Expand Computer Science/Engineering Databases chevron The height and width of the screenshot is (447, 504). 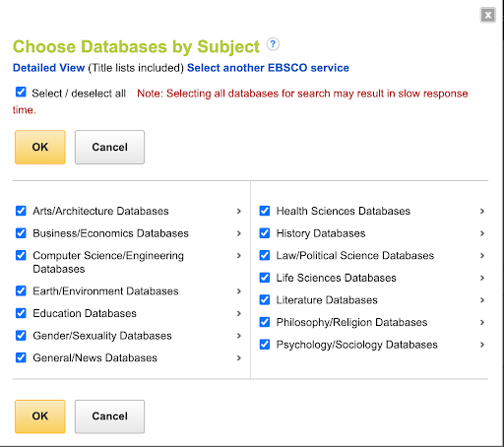[239, 256]
